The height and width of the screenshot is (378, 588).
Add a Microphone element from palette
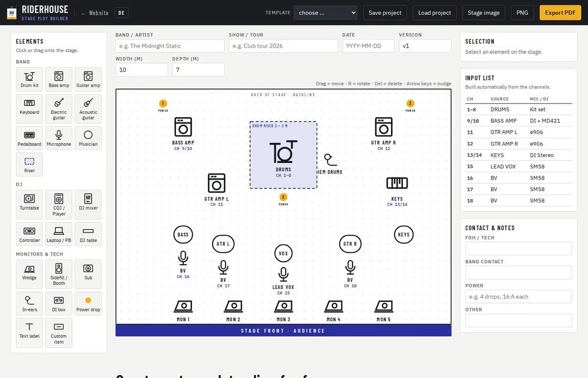(59, 138)
